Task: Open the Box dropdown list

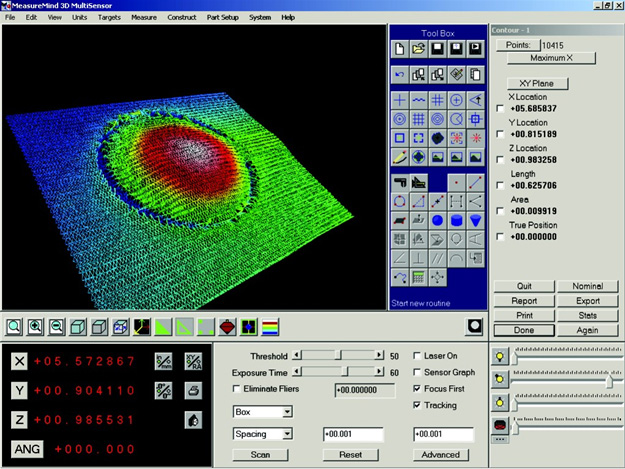Action: click(x=286, y=411)
